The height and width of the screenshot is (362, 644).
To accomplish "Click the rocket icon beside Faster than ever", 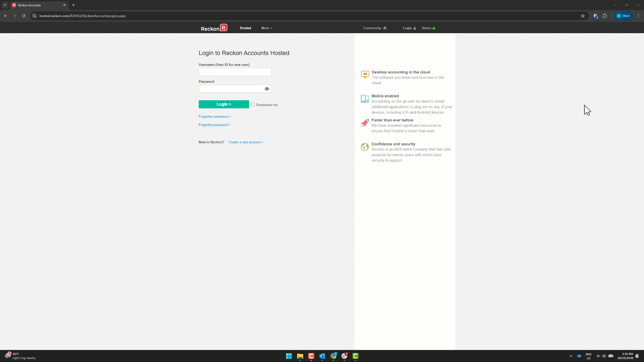I will click(x=365, y=123).
